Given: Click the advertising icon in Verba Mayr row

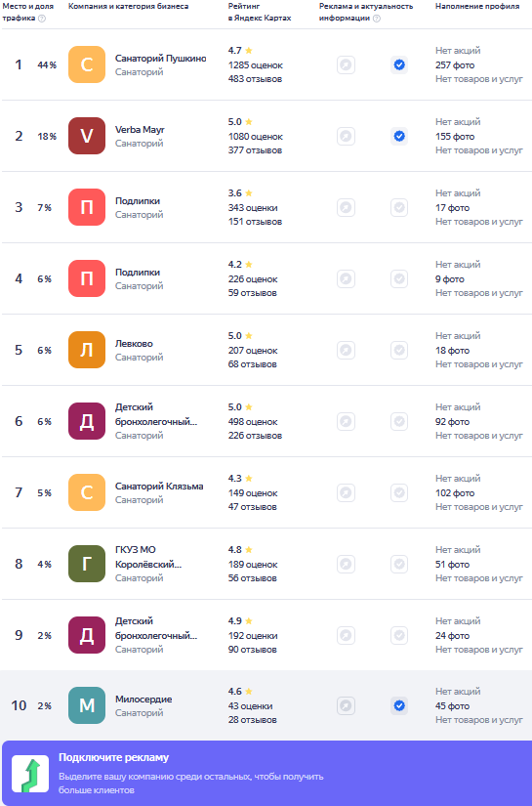Looking at the screenshot, I should (x=347, y=136).
